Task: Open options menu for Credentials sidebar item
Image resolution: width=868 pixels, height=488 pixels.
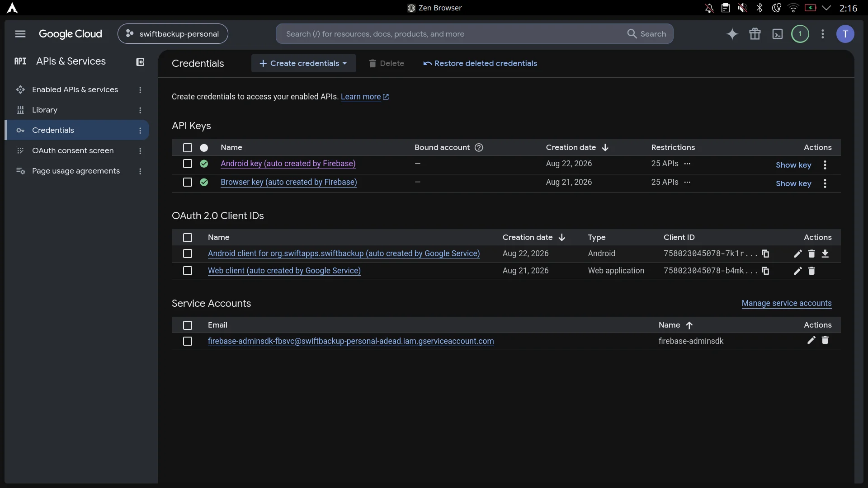Action: click(140, 131)
